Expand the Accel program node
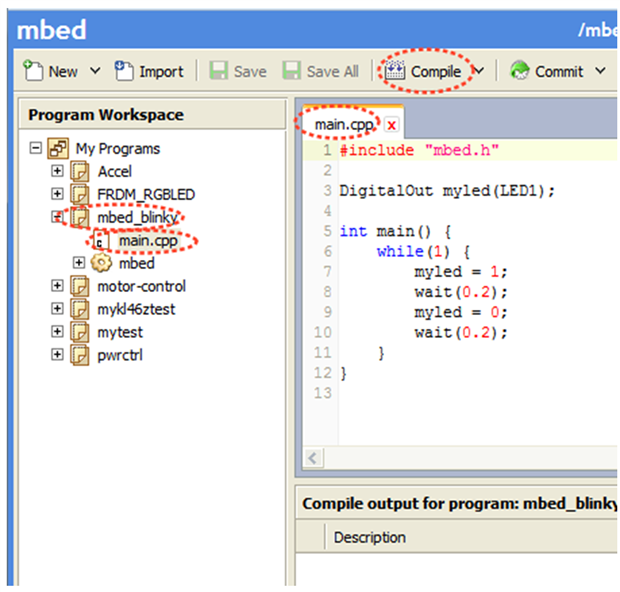The height and width of the screenshot is (592, 620). tap(57, 171)
